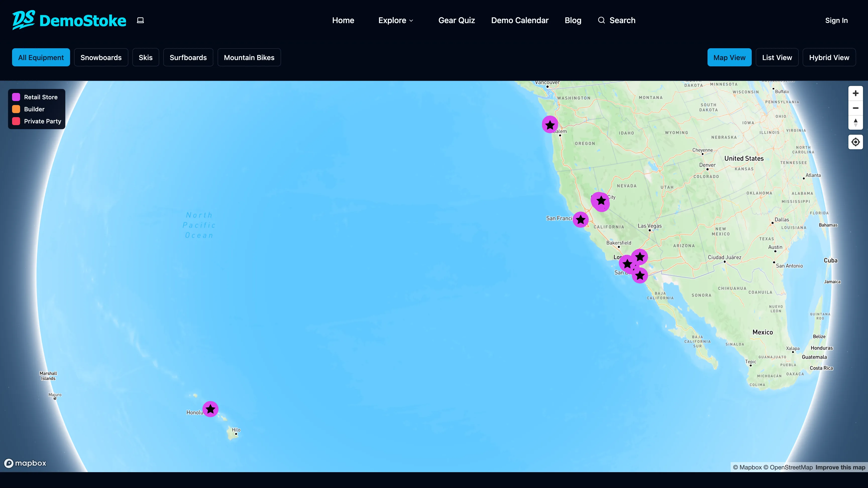Click the Sign In link
The height and width of the screenshot is (488, 868).
click(836, 21)
